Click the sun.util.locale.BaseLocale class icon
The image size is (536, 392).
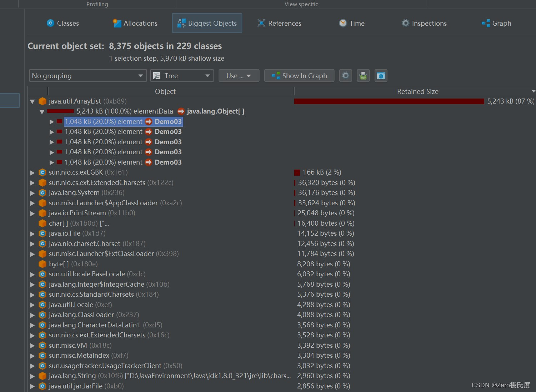(42, 274)
